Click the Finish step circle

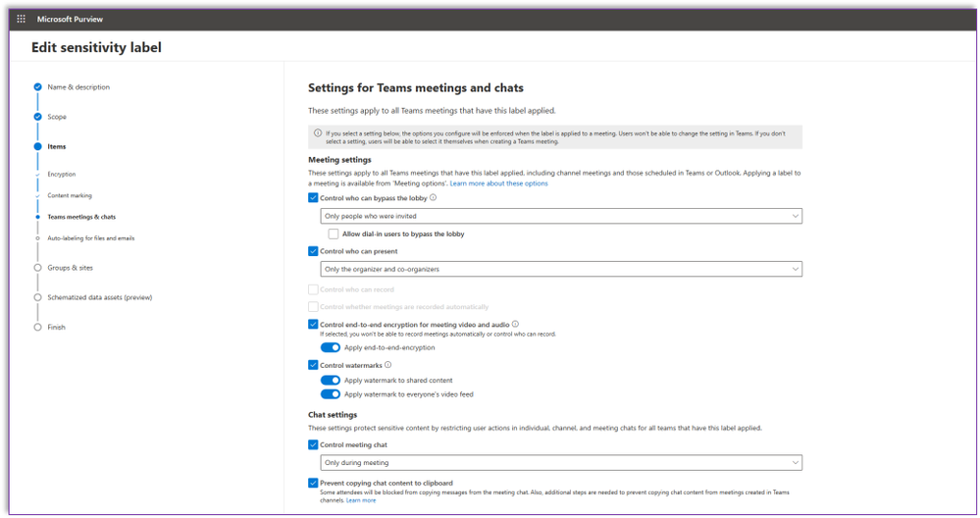(x=37, y=327)
